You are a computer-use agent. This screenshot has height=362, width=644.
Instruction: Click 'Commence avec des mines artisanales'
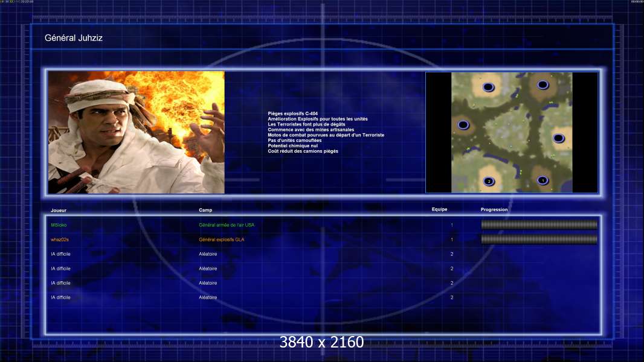click(x=311, y=130)
